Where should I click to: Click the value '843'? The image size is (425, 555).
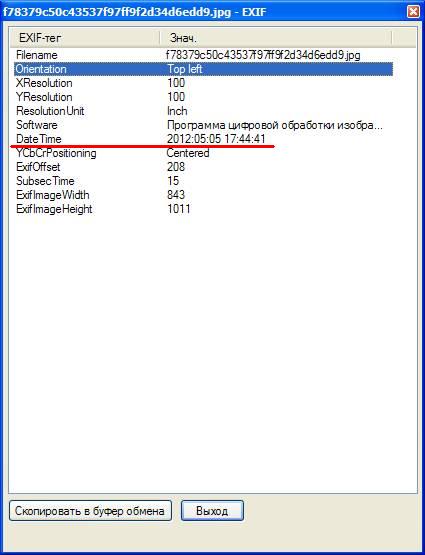coord(176,195)
